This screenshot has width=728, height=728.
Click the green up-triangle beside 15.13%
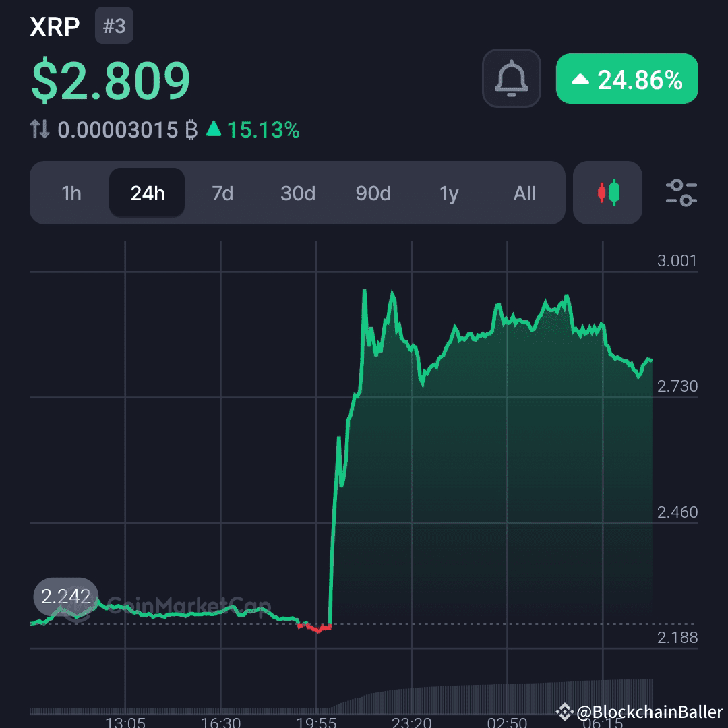pyautogui.click(x=216, y=128)
